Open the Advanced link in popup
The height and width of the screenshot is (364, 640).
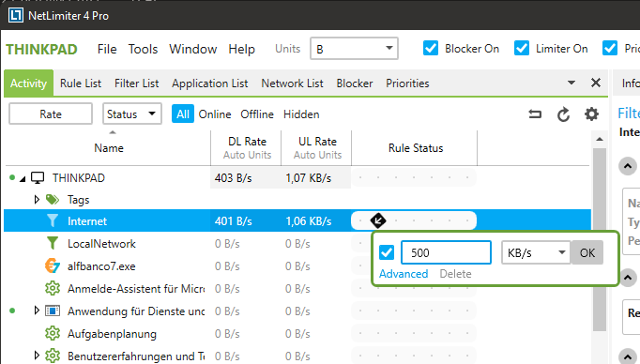pos(404,273)
